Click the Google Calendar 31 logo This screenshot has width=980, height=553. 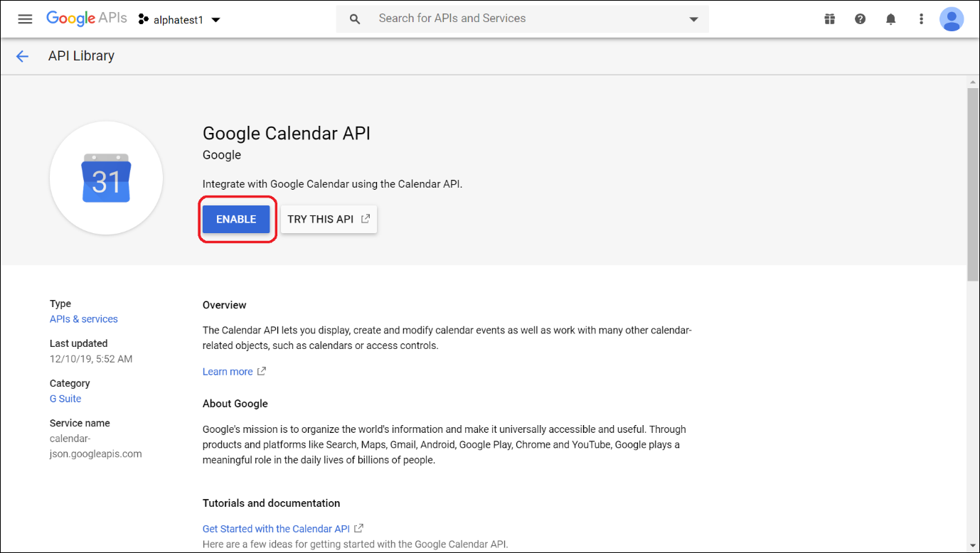[106, 178]
